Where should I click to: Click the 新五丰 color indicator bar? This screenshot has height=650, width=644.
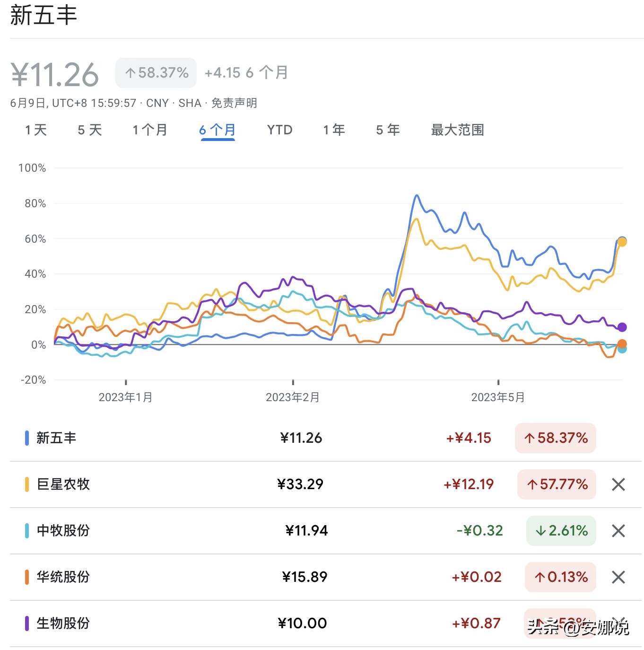click(x=27, y=438)
